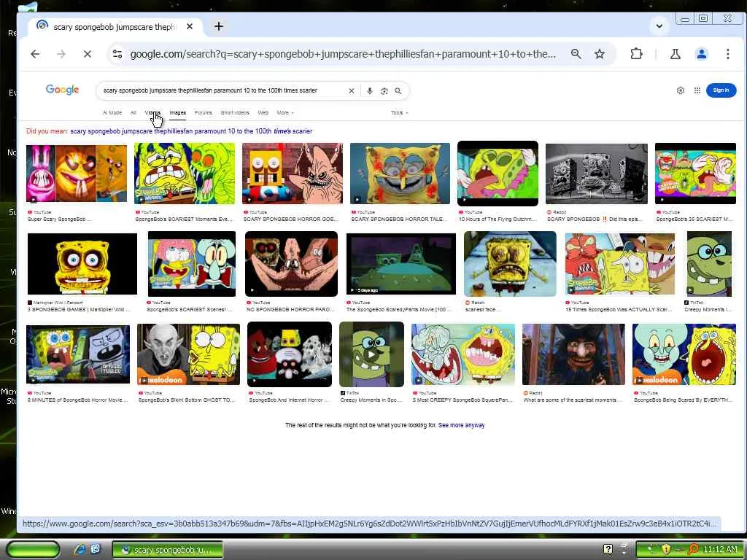Click the green Start button on taskbar
The height and width of the screenshot is (560, 747).
[x=33, y=550]
